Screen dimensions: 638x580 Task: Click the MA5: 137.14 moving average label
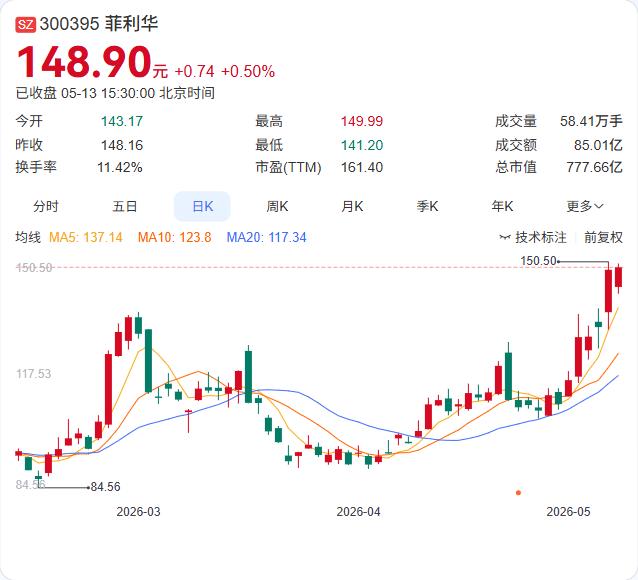(x=85, y=237)
